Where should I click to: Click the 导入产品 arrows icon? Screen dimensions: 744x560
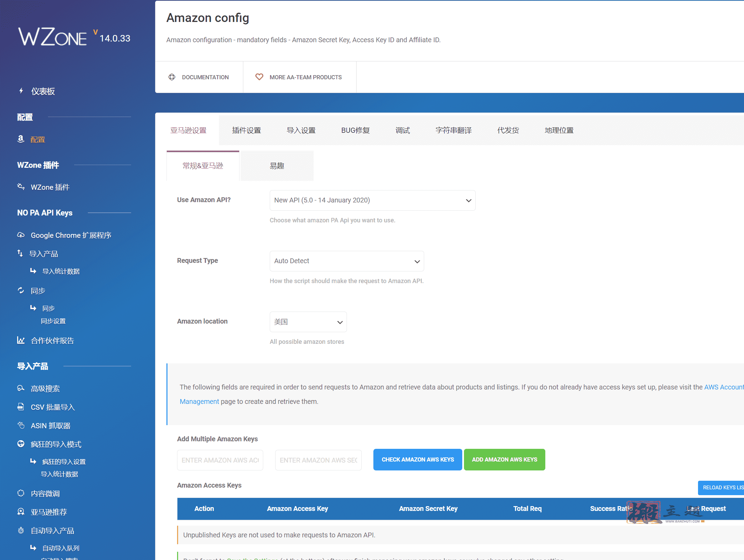pos(20,253)
